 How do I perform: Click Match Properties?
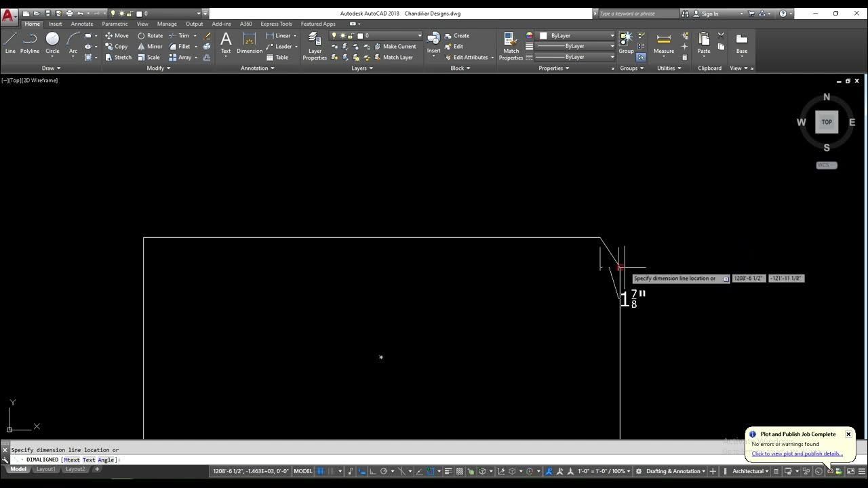(511, 46)
